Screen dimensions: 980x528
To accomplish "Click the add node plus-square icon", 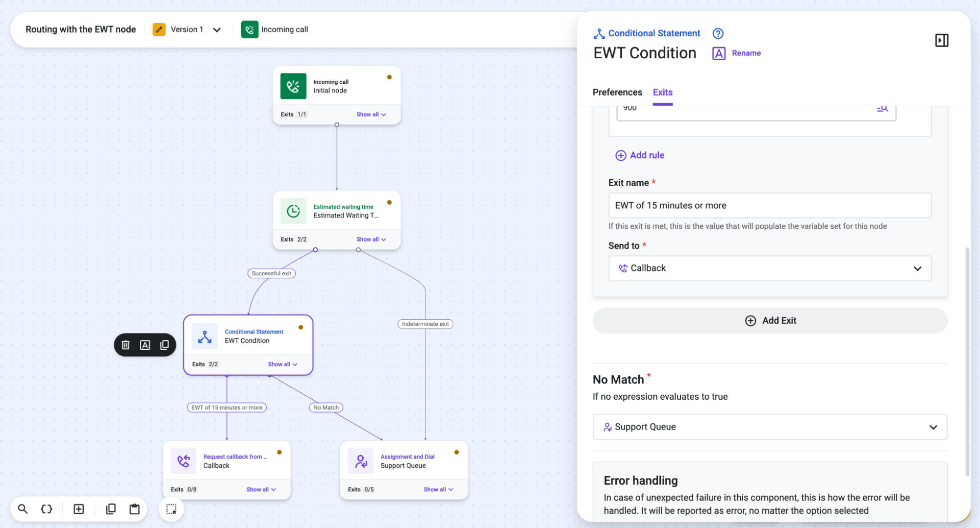I will click(78, 509).
